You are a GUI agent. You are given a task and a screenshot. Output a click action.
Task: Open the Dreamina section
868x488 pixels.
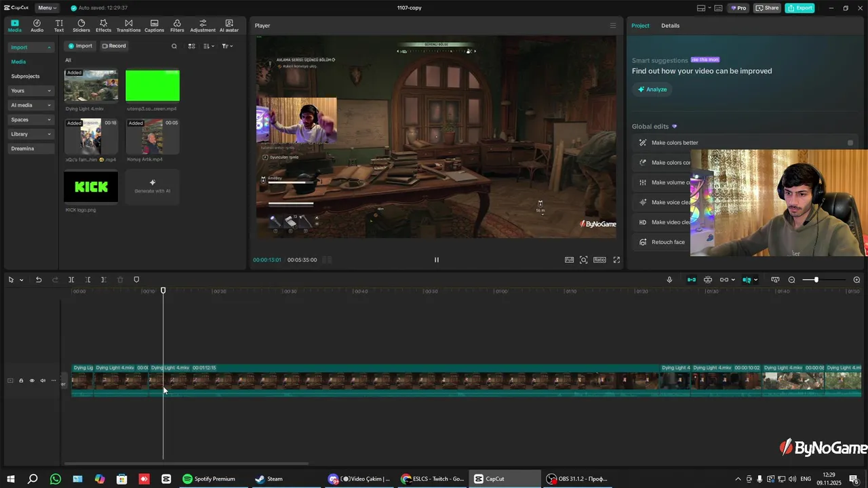tap(31, 148)
